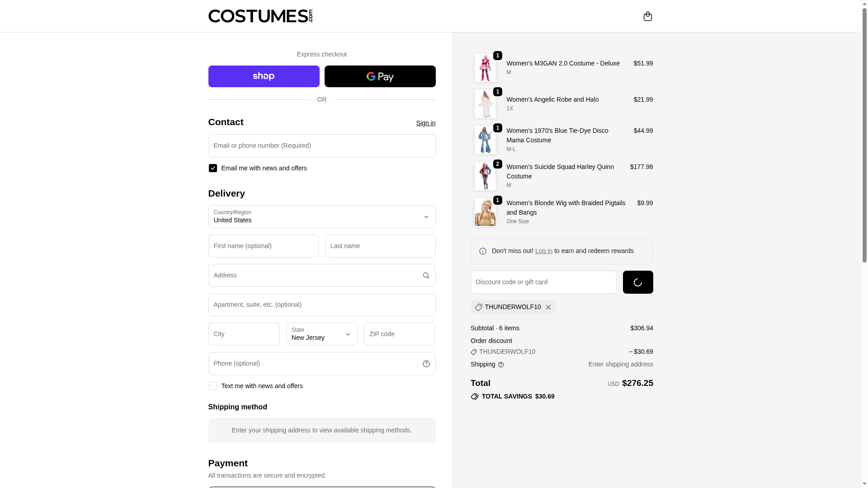This screenshot has height=488, width=868.
Task: Click the Costumes.com logo
Action: (x=260, y=16)
